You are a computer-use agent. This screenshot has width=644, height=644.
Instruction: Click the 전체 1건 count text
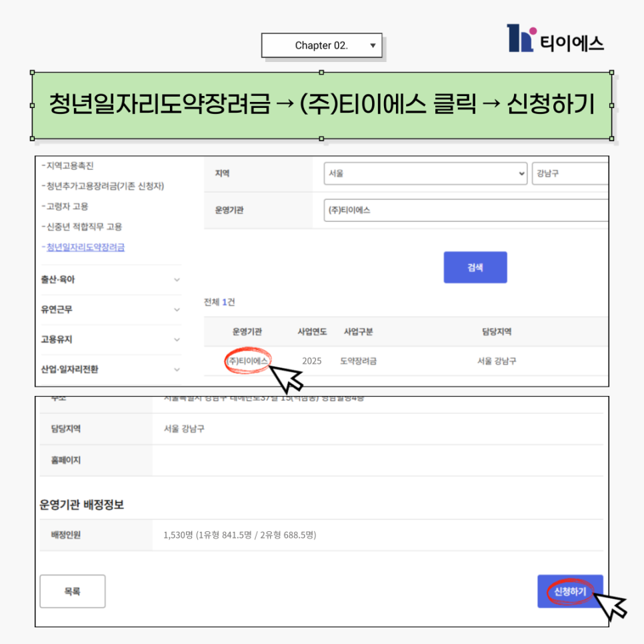pyautogui.click(x=219, y=302)
